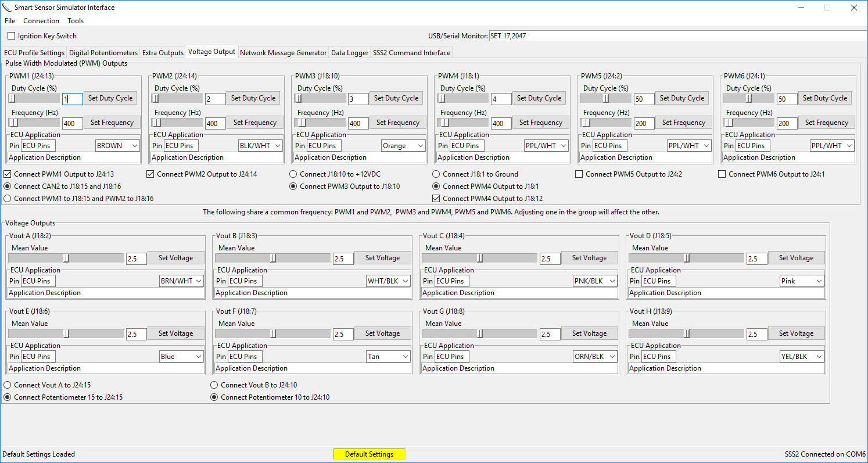Switch to Data Logger tab
Viewport: 868px width, 463px height.
[x=350, y=53]
